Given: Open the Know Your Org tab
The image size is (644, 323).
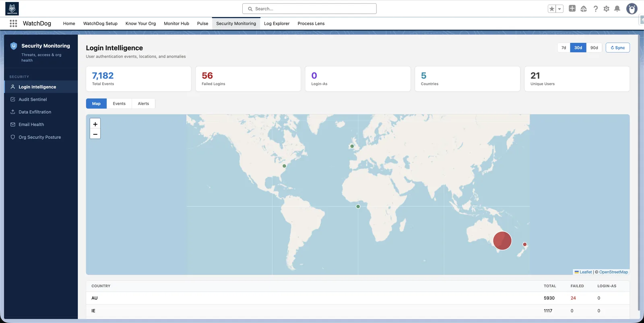Looking at the screenshot, I should 140,23.
